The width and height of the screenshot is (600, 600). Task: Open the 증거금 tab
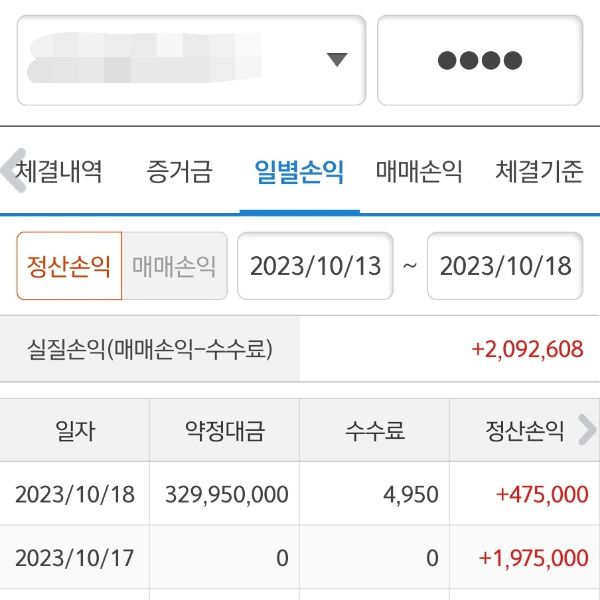pos(179,172)
